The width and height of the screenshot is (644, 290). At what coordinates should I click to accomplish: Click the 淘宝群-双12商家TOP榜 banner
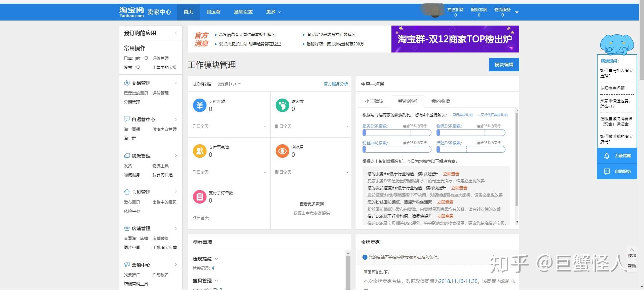(455, 39)
